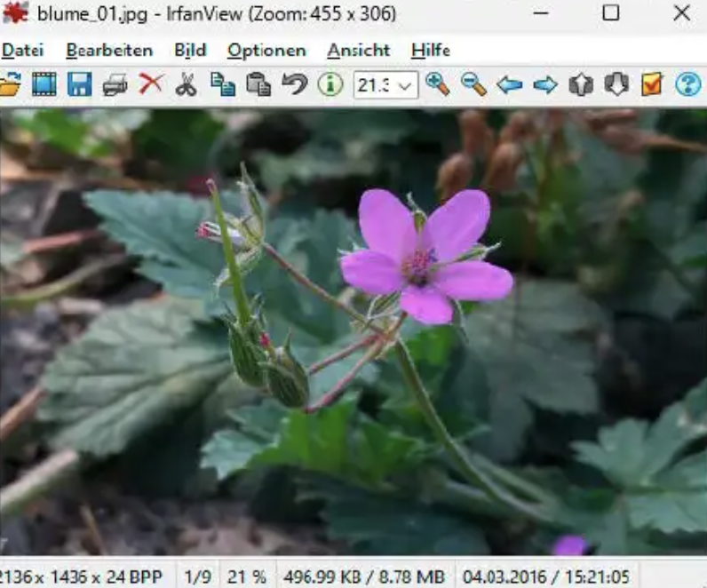707x588 pixels.
Task: Go to next image with right arrow
Action: pos(545,85)
